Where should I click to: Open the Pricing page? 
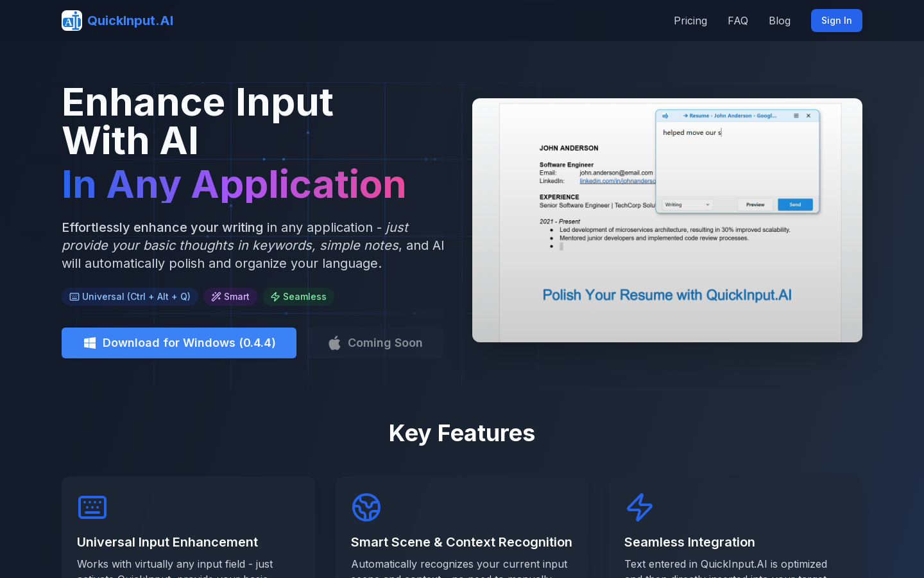690,21
